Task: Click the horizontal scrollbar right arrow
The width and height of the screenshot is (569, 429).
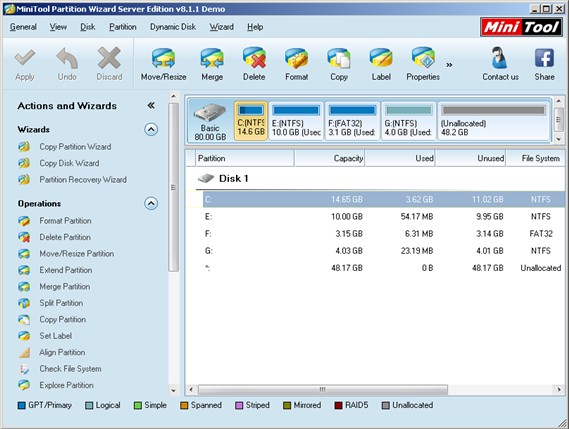Action: point(559,390)
